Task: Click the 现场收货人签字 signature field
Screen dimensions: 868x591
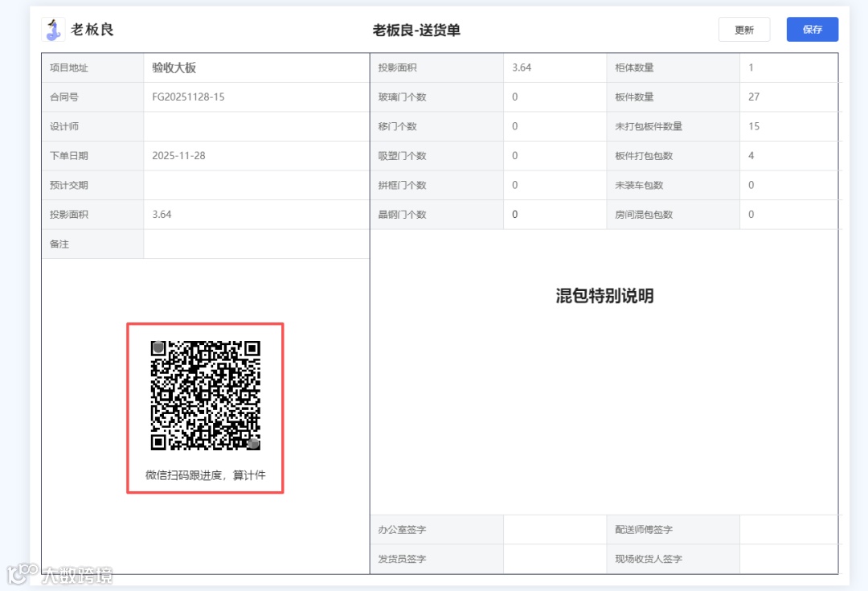Action: [789, 559]
